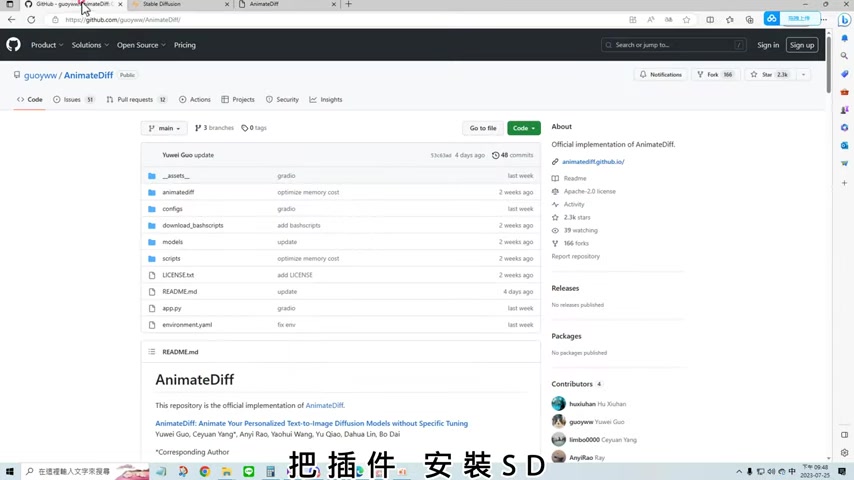Image resolution: width=854 pixels, height=480 pixels.
Task: Click Apache-2.0 license link
Action: (589, 192)
